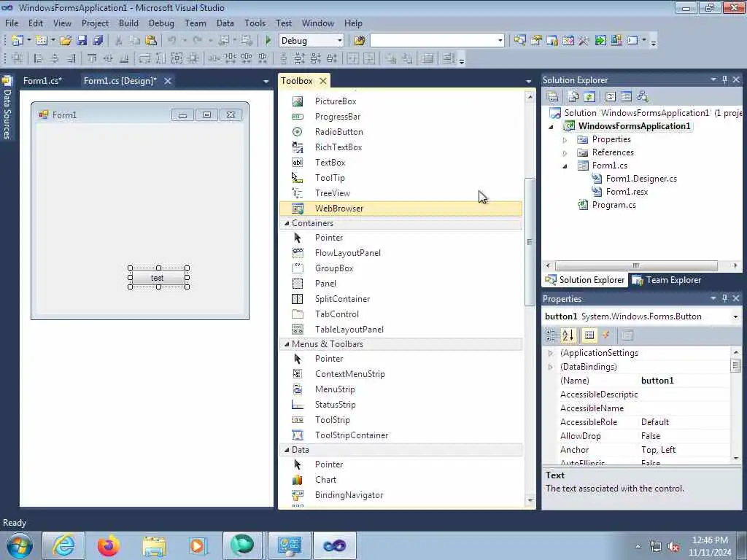
Task: Open the button1 object selector dropdown
Action: tap(735, 316)
